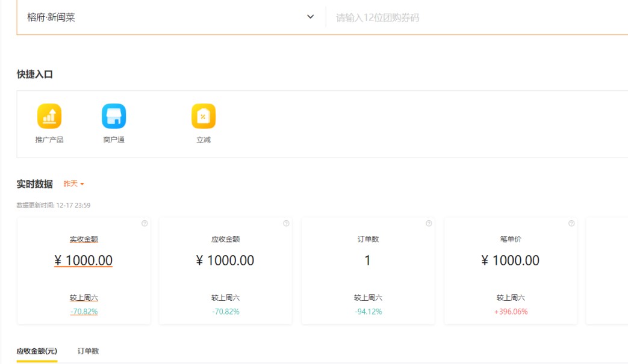This screenshot has width=628, height=364.
Task: Click help icon on 订单数 card
Action: tap(429, 224)
